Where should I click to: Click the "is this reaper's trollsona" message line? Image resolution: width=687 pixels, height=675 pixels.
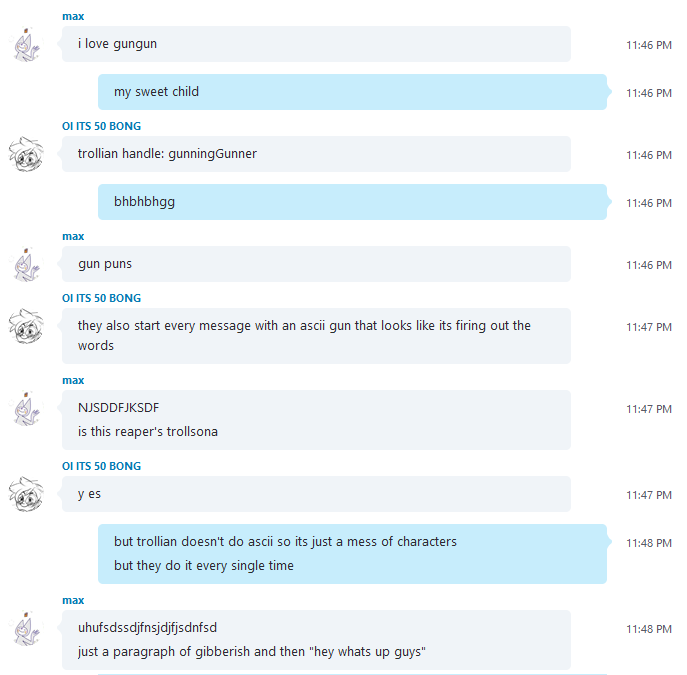(x=148, y=432)
